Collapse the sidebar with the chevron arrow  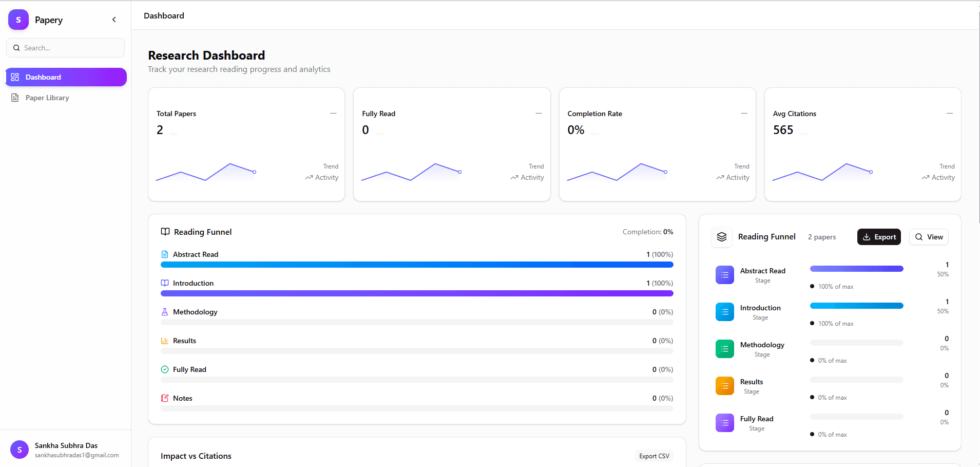tap(114, 20)
